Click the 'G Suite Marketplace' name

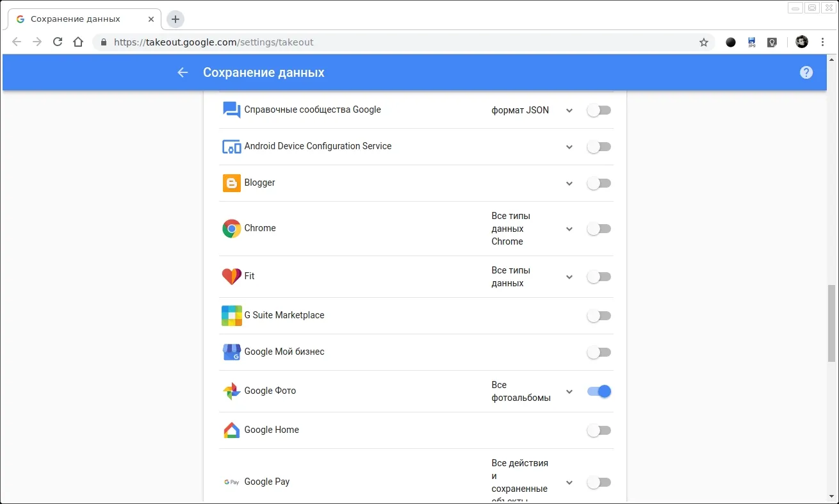click(284, 315)
